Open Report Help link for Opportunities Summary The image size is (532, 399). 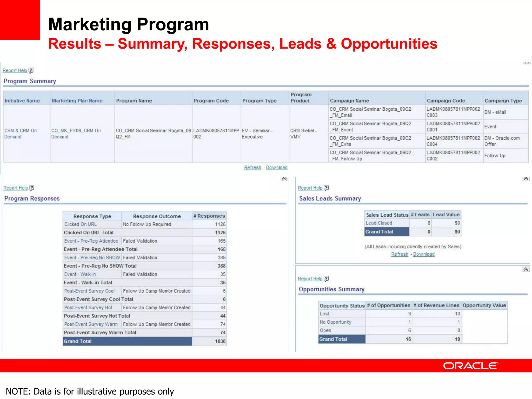[x=310, y=278]
